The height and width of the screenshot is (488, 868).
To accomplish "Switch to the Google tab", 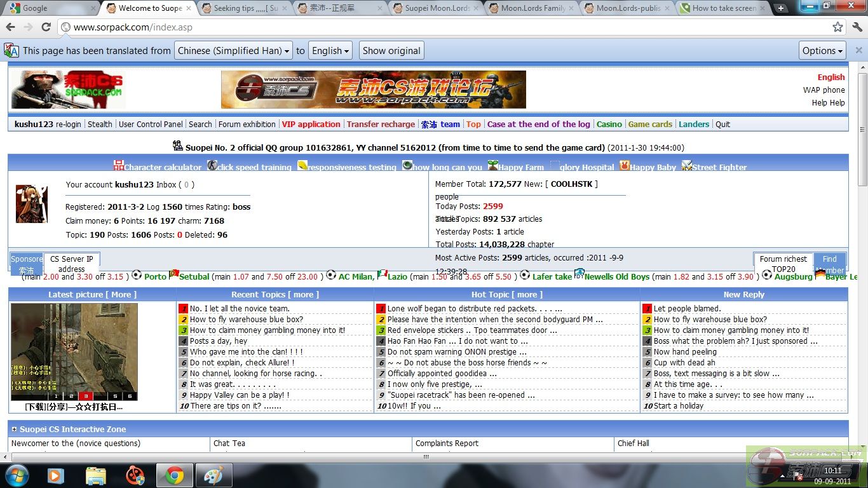I will [x=50, y=8].
